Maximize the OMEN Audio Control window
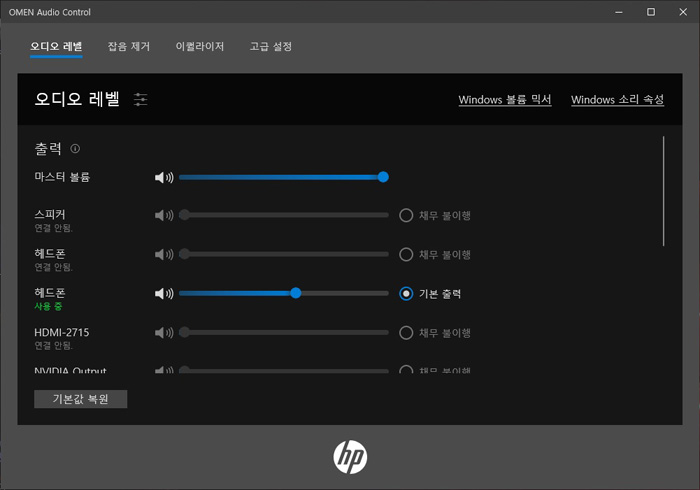The height and width of the screenshot is (490, 700). click(x=651, y=12)
